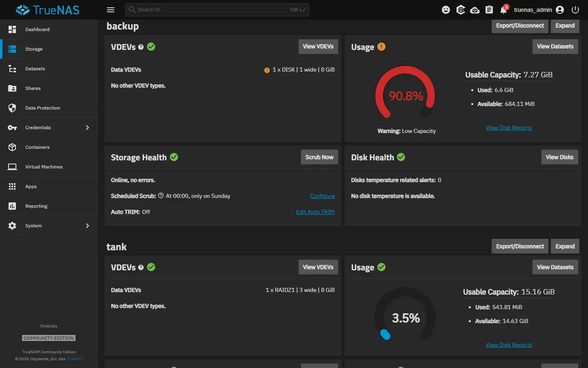The height and width of the screenshot is (368, 588).
Task: Open Configure scheduled scrub link
Action: (322, 196)
